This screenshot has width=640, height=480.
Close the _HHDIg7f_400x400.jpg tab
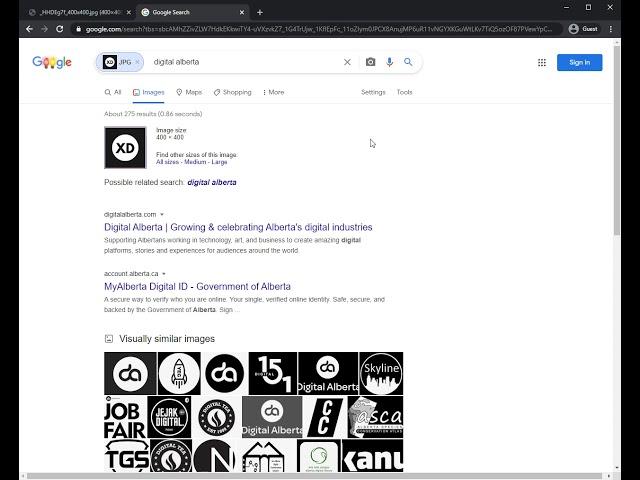tap(129, 12)
